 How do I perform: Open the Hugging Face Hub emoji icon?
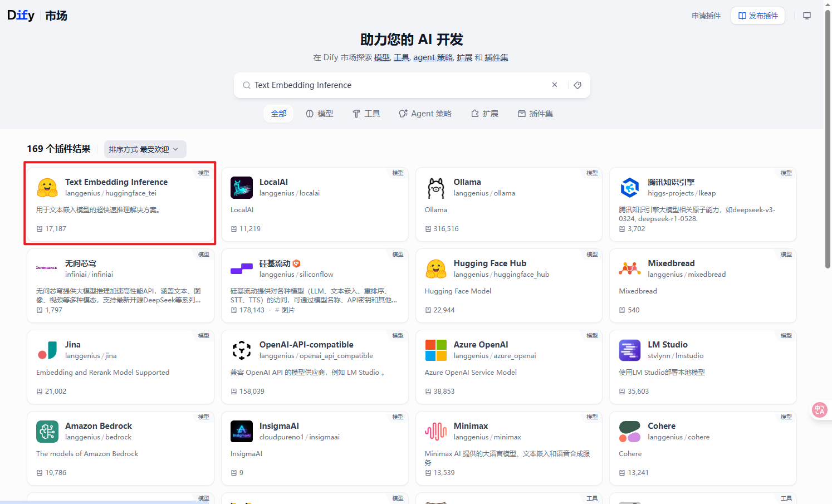pyautogui.click(x=436, y=269)
